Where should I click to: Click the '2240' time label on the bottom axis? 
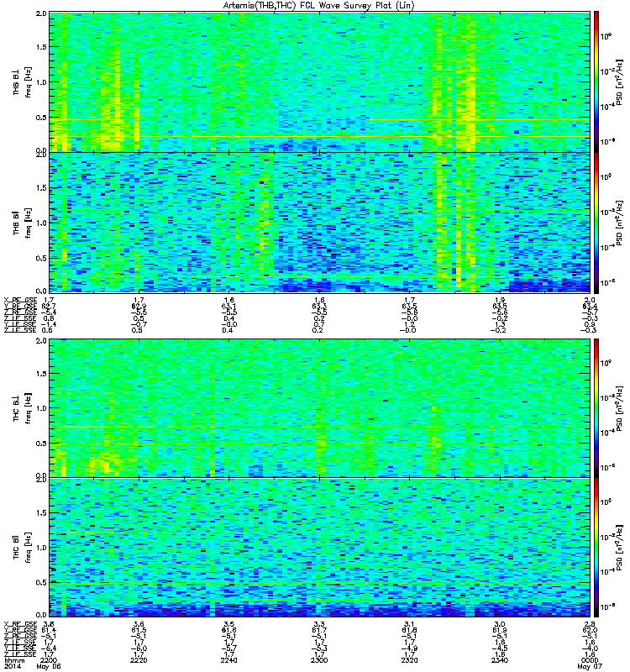tap(228, 660)
